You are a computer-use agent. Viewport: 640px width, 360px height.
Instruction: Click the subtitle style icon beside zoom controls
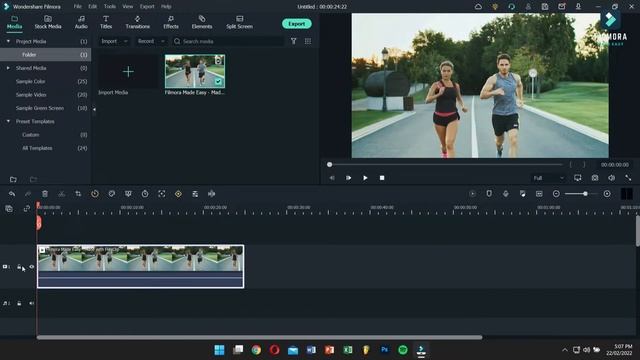click(x=539, y=194)
